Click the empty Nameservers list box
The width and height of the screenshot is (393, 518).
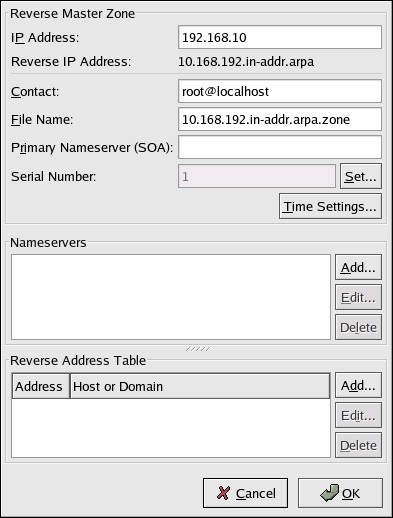[171, 297]
